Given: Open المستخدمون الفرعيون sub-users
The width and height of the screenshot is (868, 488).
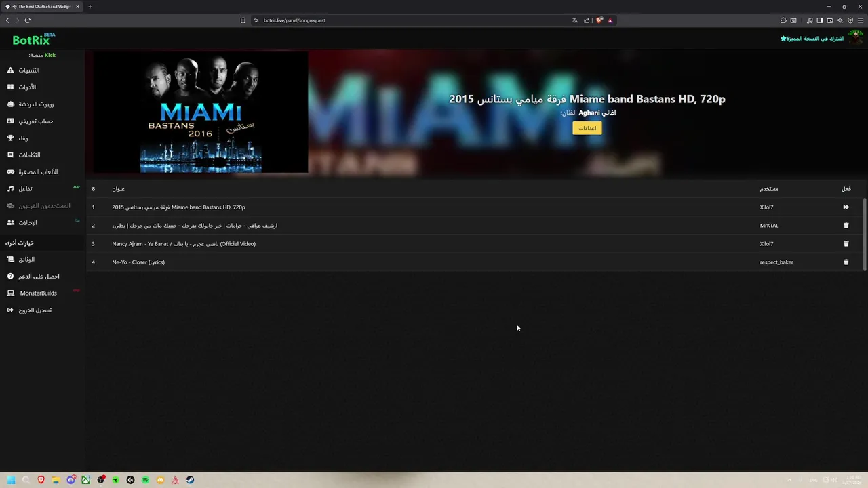Looking at the screenshot, I should point(44,206).
